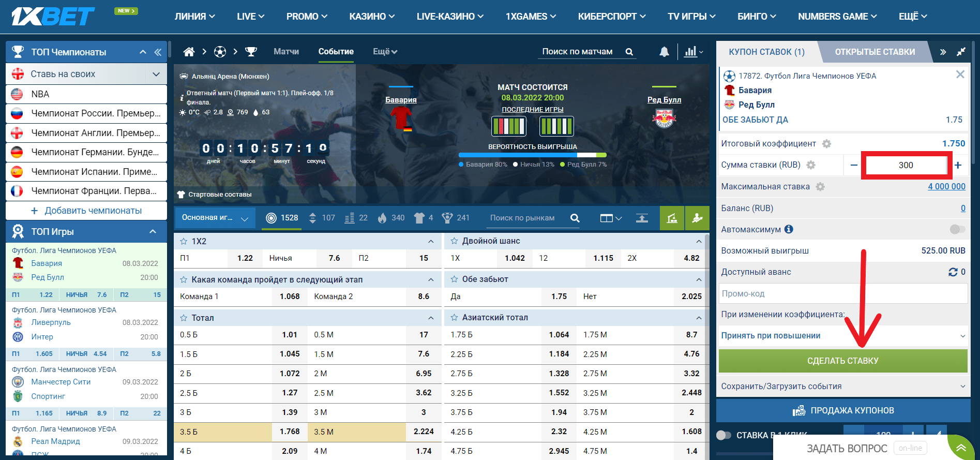Open the Ещё dropdown in event tabs
The image size is (980, 460).
(x=385, y=52)
